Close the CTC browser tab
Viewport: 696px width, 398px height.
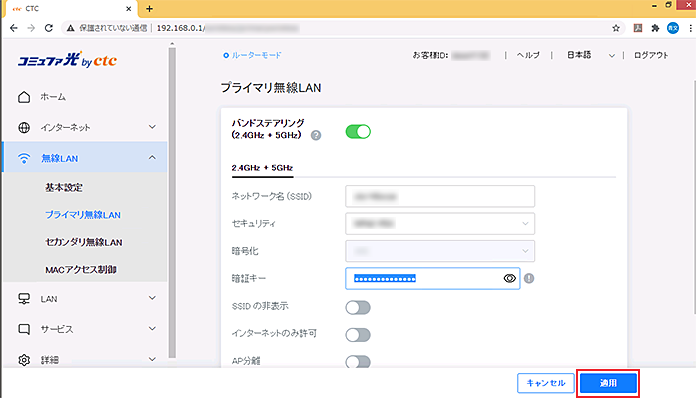point(128,8)
